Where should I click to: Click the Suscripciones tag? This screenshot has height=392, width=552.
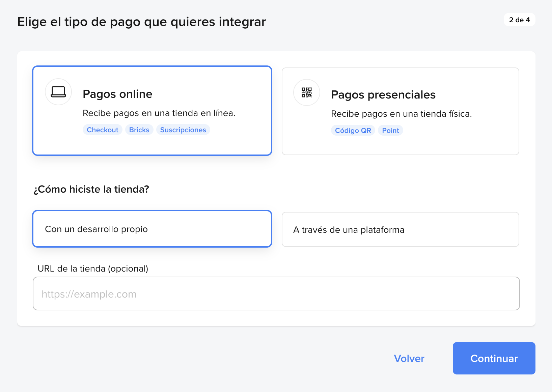pyautogui.click(x=183, y=130)
